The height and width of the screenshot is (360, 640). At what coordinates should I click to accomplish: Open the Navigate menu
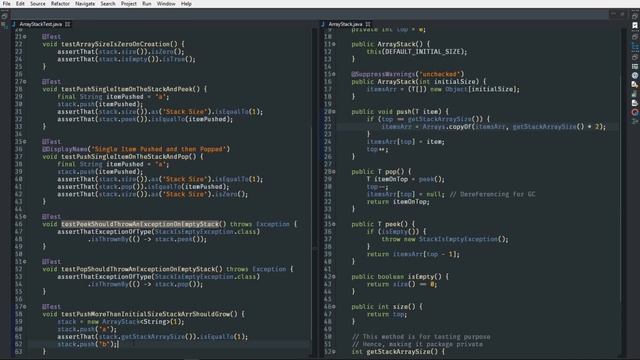[85, 4]
